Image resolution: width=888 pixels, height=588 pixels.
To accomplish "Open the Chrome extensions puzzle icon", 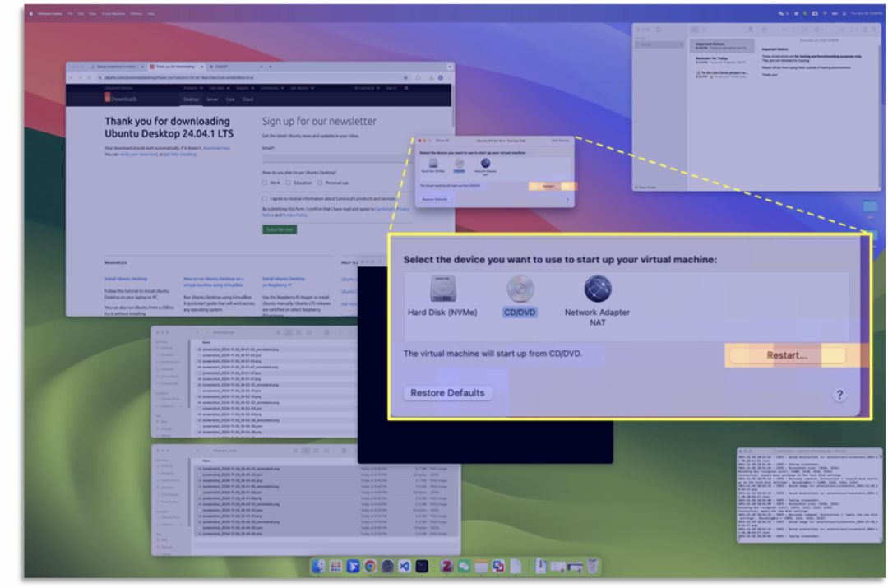I will coord(419,77).
